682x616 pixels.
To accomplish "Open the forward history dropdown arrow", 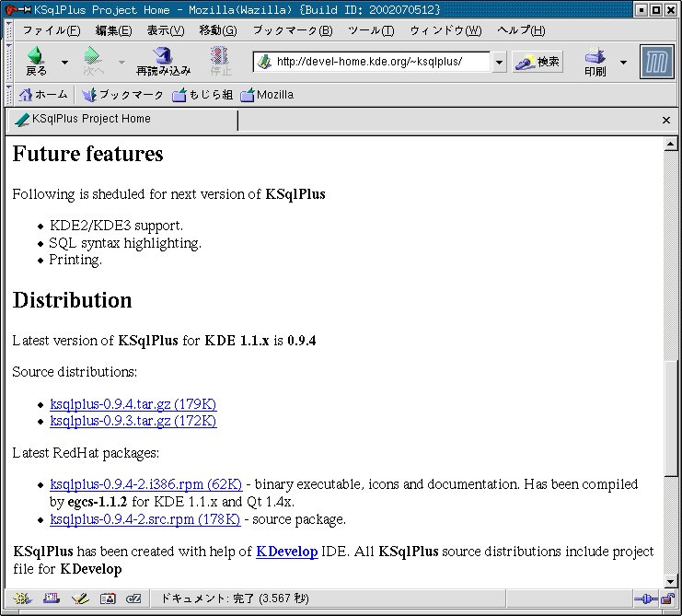I will 121,63.
